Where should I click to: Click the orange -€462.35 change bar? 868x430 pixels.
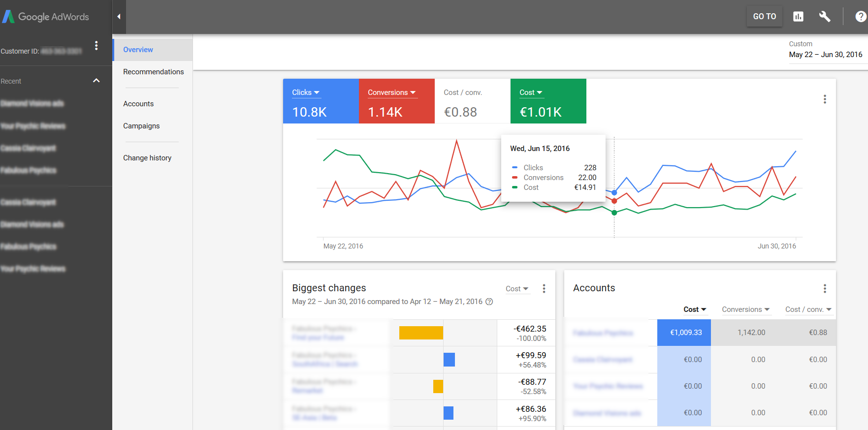421,333
